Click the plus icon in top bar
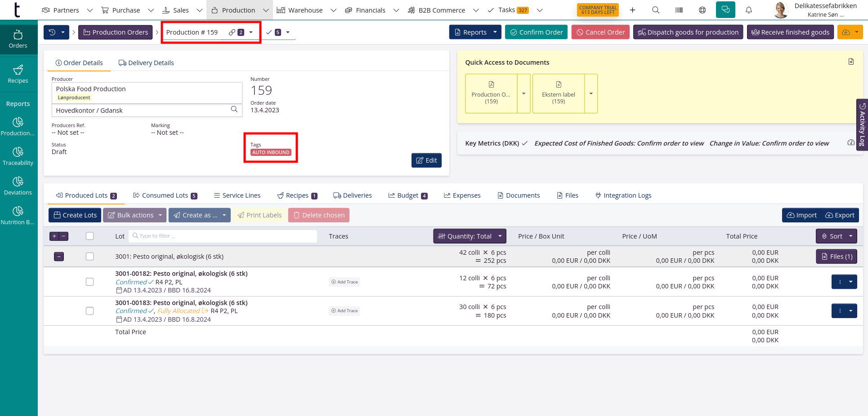The image size is (868, 416). tap(632, 10)
